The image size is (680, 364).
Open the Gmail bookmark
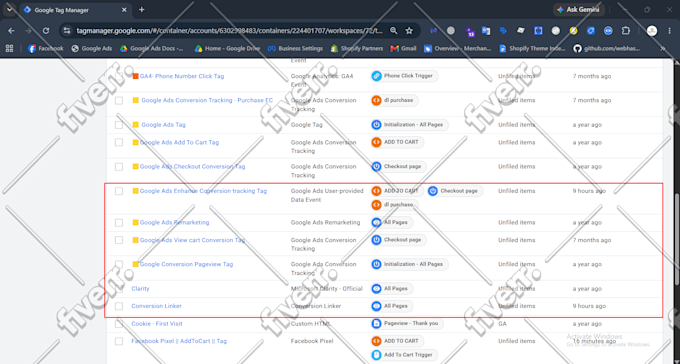pyautogui.click(x=403, y=49)
